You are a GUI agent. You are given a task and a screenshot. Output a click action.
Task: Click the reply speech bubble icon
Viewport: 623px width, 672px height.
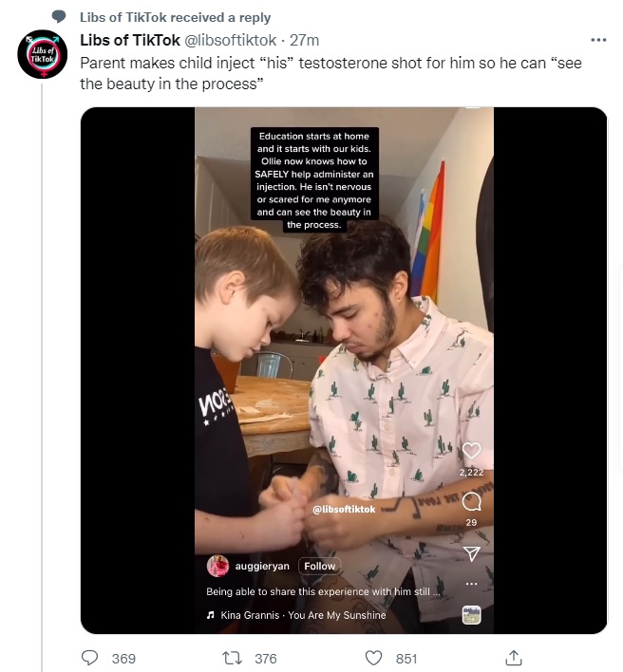tap(89, 658)
